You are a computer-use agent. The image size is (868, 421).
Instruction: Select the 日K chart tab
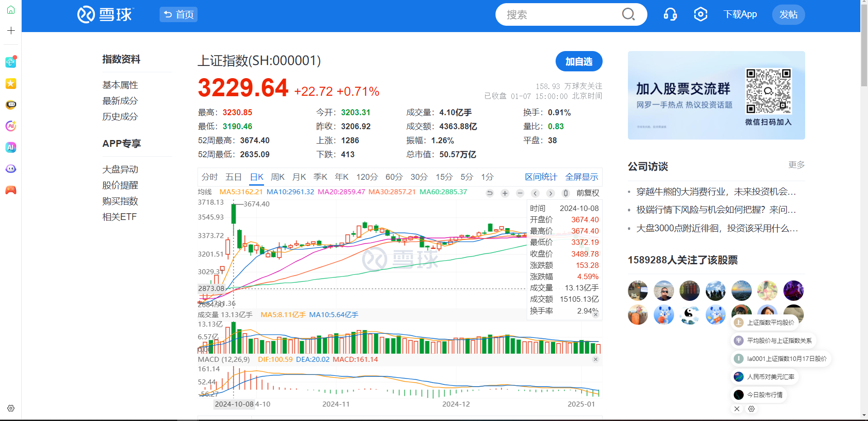click(x=257, y=177)
